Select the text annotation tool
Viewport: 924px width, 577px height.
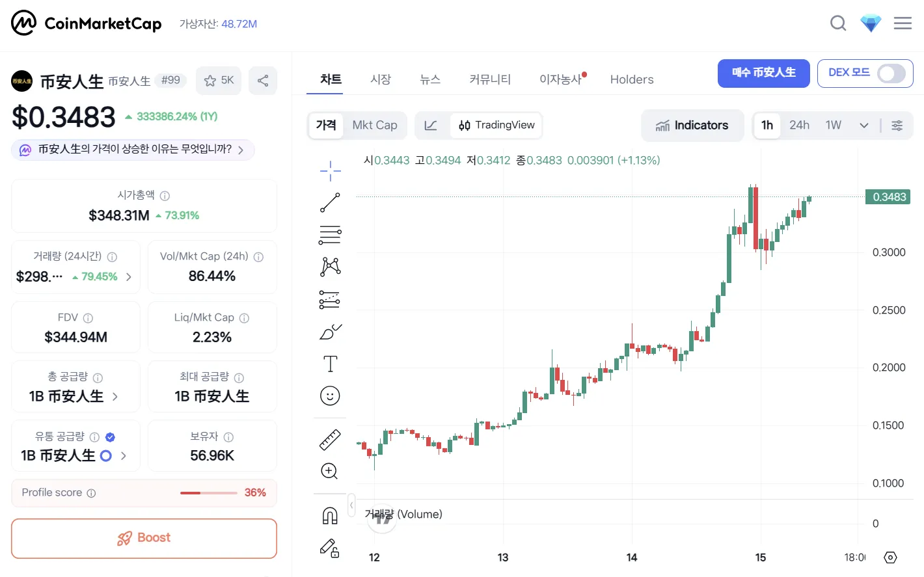[330, 364]
